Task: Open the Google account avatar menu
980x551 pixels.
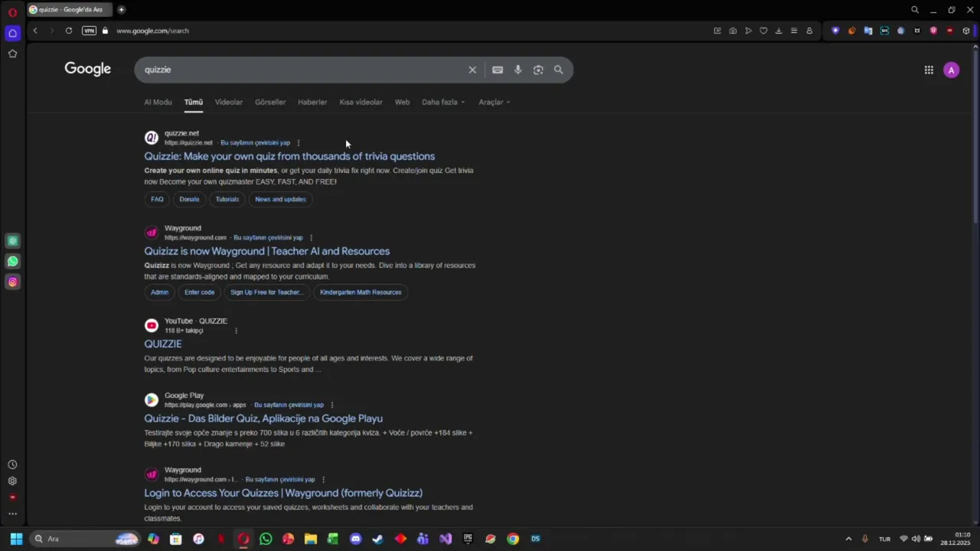Action: 952,70
